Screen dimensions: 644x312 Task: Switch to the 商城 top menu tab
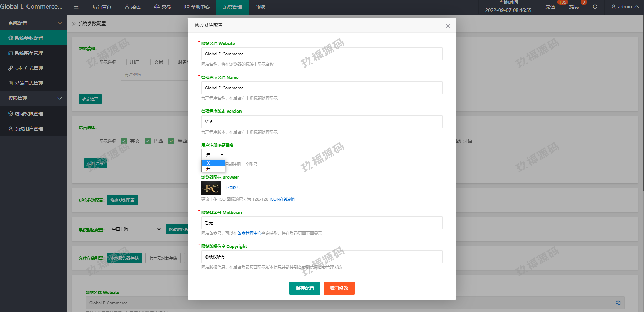click(x=260, y=7)
